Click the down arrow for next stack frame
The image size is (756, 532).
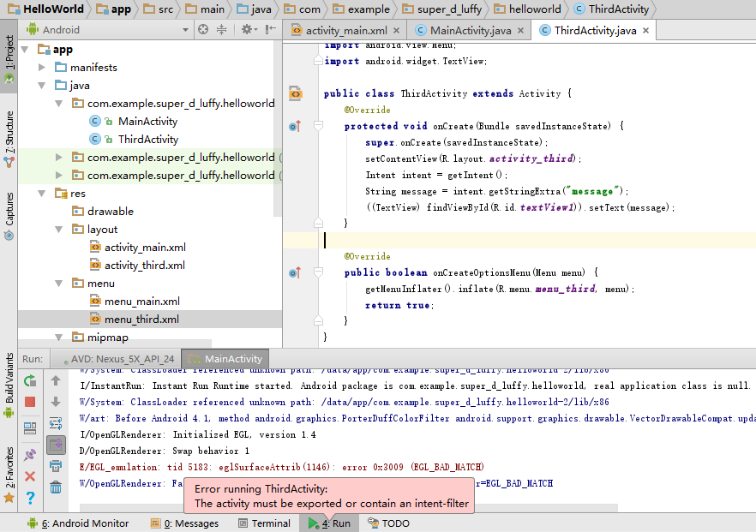click(x=56, y=402)
